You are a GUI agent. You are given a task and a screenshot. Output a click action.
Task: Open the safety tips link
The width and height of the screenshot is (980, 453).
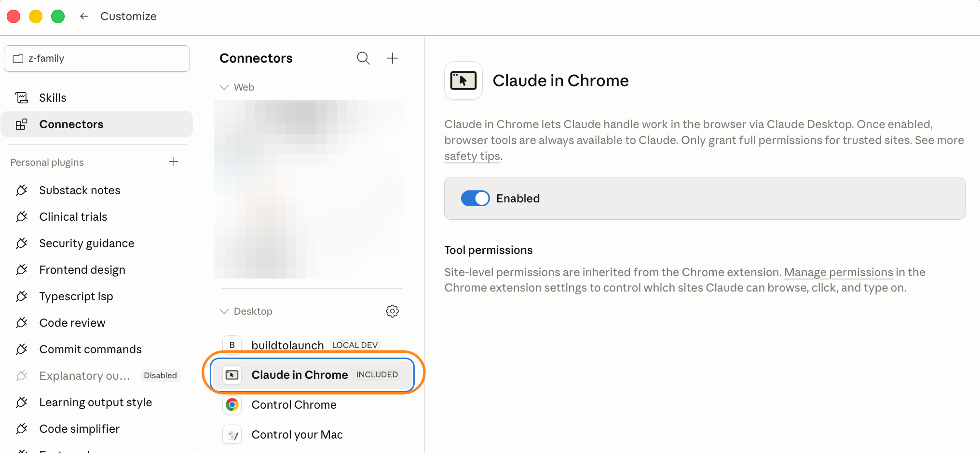472,156
